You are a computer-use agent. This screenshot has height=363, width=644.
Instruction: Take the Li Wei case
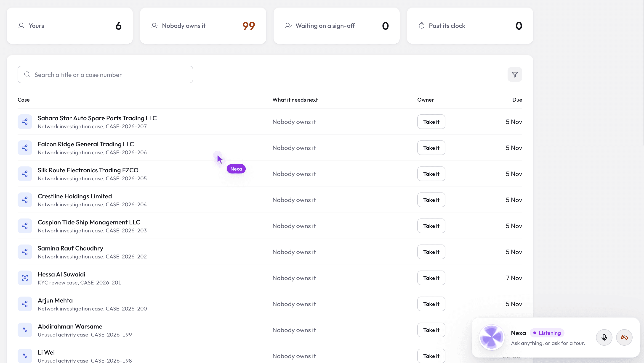431,356
